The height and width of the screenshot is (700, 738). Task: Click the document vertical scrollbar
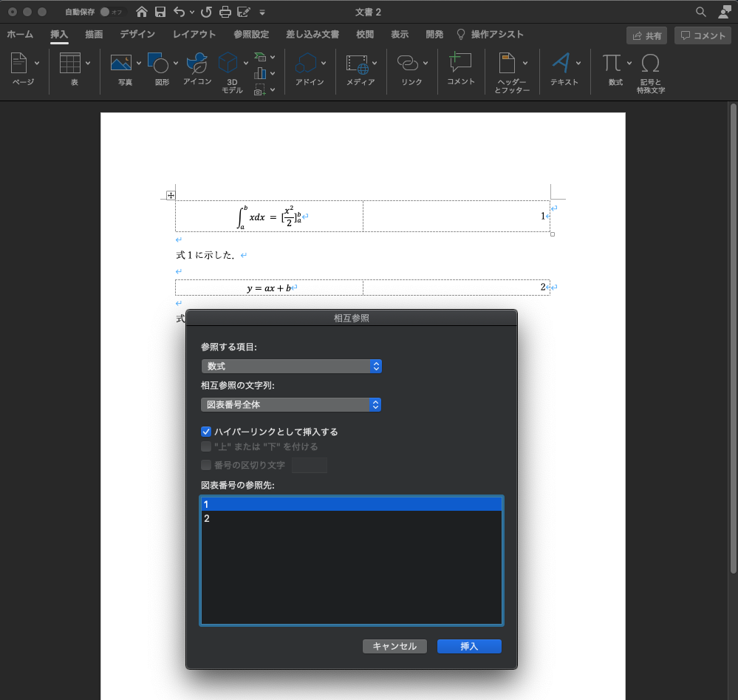[733, 337]
